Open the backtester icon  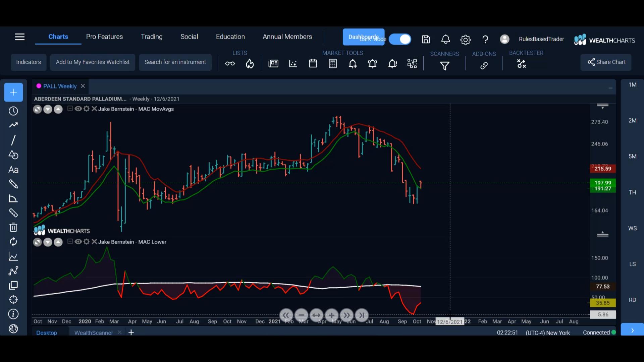click(521, 64)
